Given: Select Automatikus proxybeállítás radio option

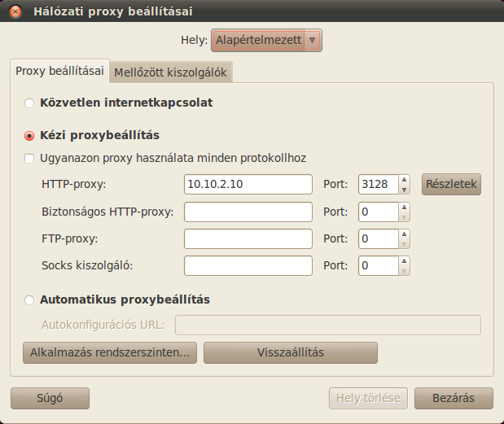Looking at the screenshot, I should (29, 300).
